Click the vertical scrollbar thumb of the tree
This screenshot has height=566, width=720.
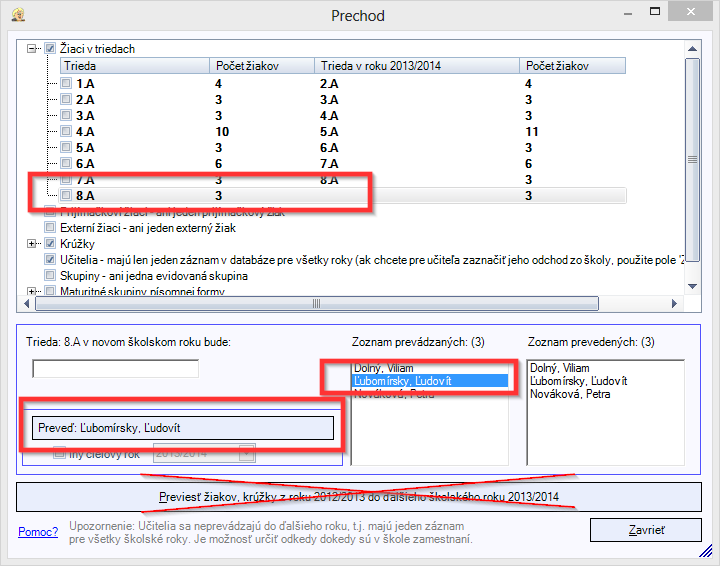click(692, 160)
